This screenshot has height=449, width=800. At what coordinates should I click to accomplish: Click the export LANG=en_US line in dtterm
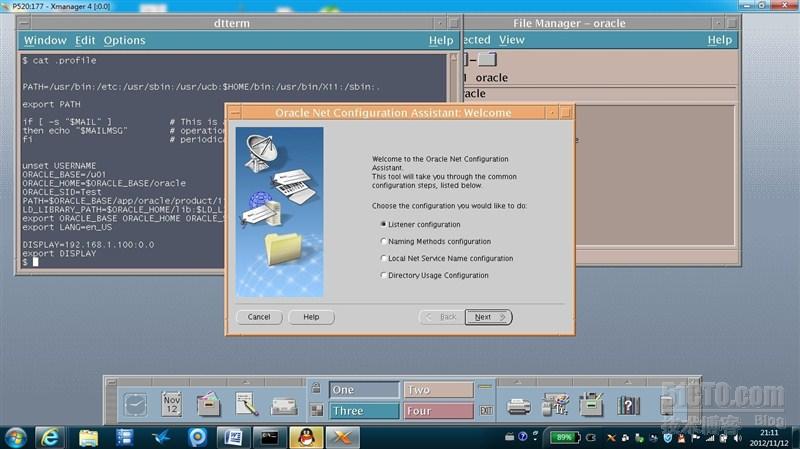click(67, 227)
